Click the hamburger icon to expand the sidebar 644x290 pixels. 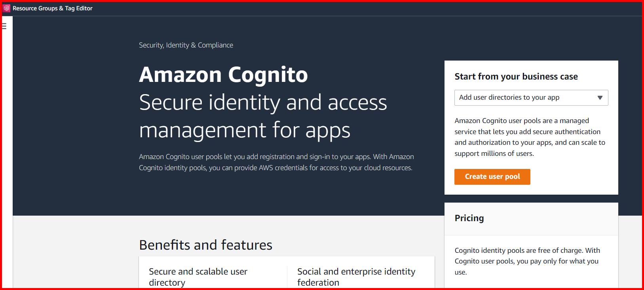point(4,25)
